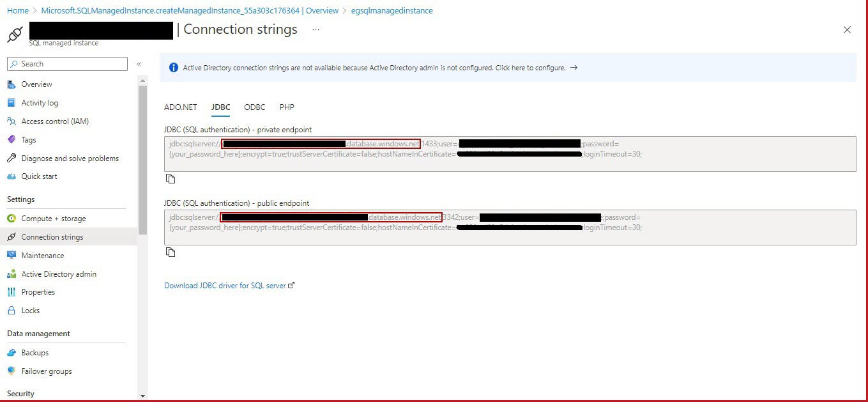Screen dimensions: 868x402
Task: Click the private endpoint connection string field
Action: (x=510, y=154)
